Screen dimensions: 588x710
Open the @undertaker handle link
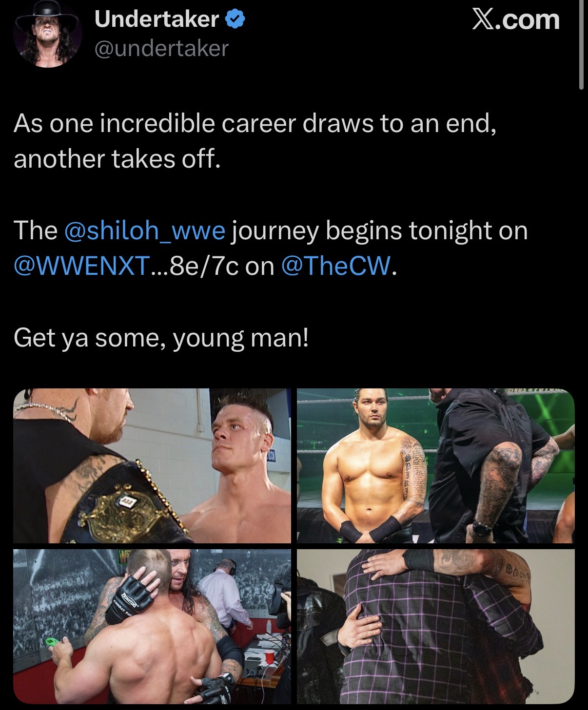(161, 48)
